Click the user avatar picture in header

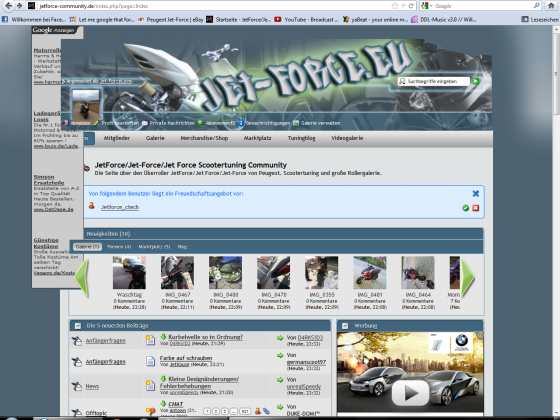[x=86, y=105]
